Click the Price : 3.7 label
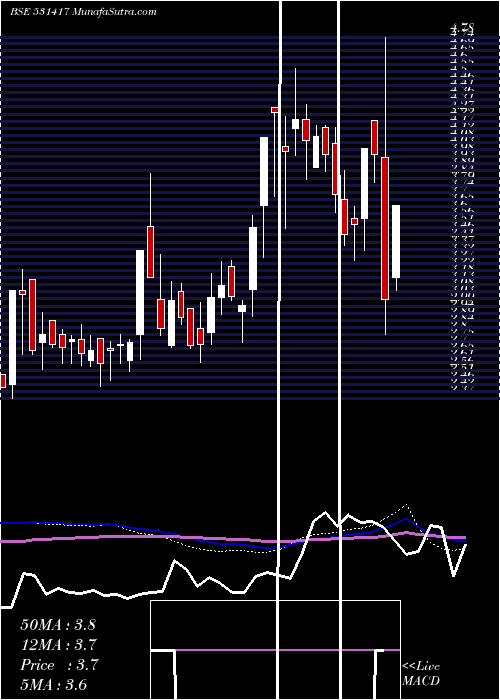500x700 pixels. (59, 665)
